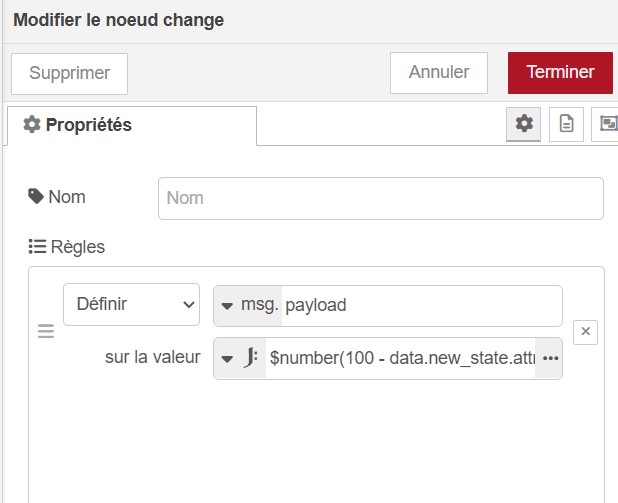This screenshot has width=618, height=503.
Task: Grab the rule reorder handle icon
Action: pyautogui.click(x=46, y=331)
